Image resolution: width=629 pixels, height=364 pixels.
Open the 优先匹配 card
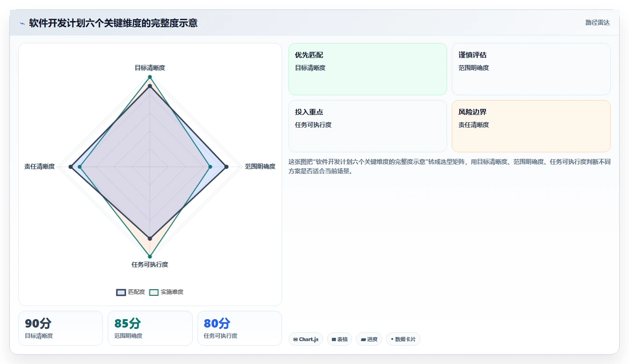[368, 69]
